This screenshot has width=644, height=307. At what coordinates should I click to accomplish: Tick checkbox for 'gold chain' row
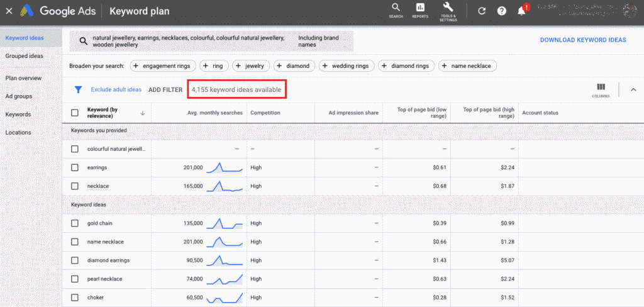click(75, 223)
